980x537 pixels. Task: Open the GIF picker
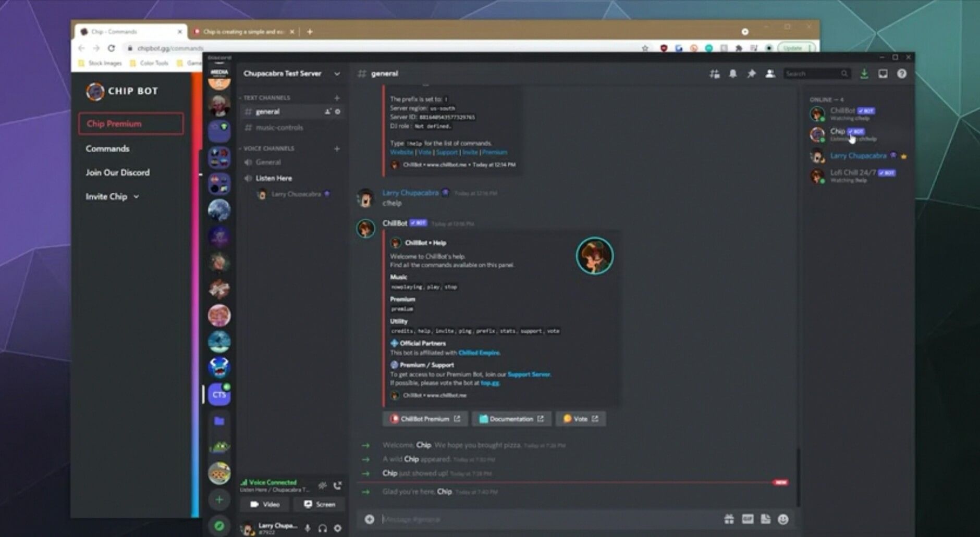(x=748, y=519)
